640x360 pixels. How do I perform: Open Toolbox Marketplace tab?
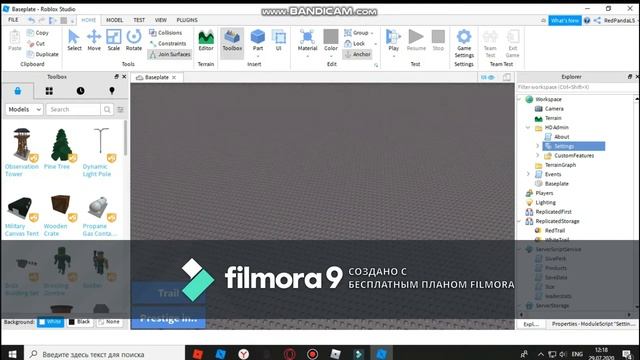18,91
